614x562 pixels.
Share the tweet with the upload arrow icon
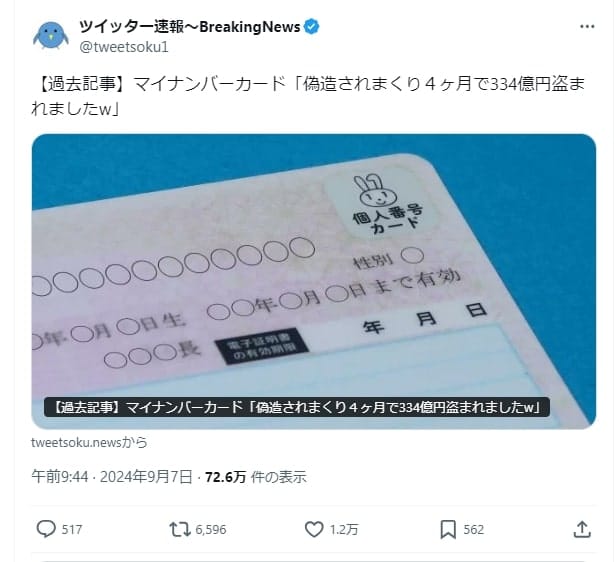pyautogui.click(x=582, y=529)
